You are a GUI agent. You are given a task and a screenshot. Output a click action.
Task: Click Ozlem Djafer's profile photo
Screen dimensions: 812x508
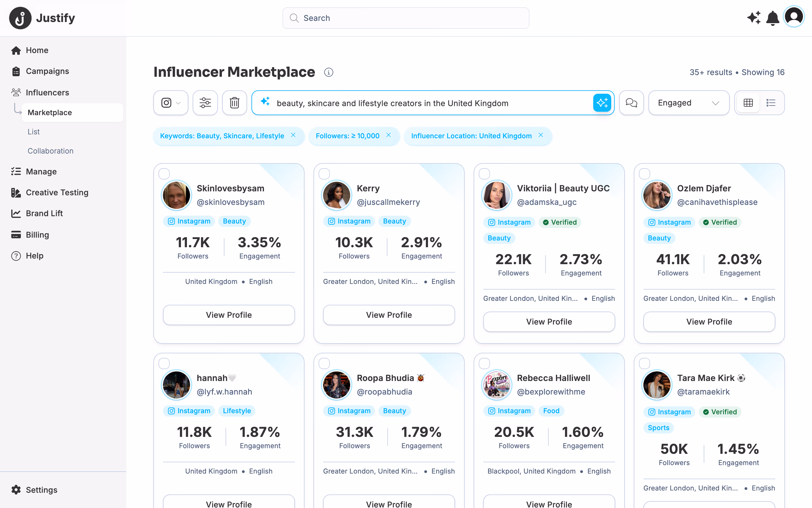tap(657, 195)
